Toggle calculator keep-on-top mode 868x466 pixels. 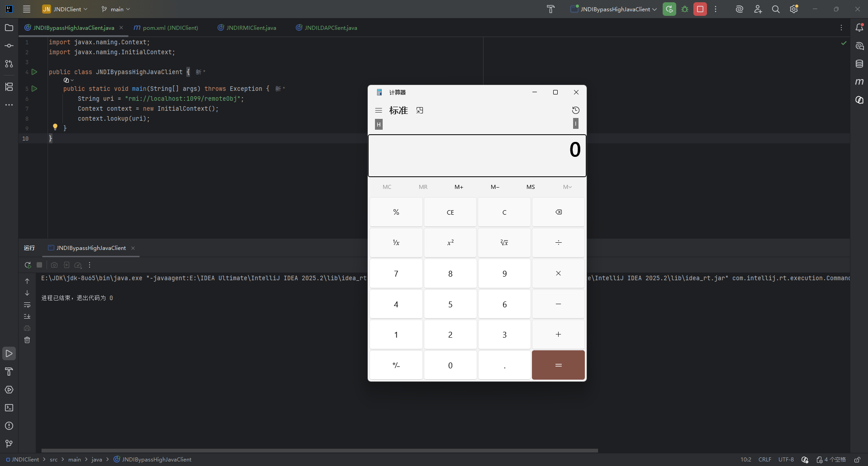tap(420, 110)
